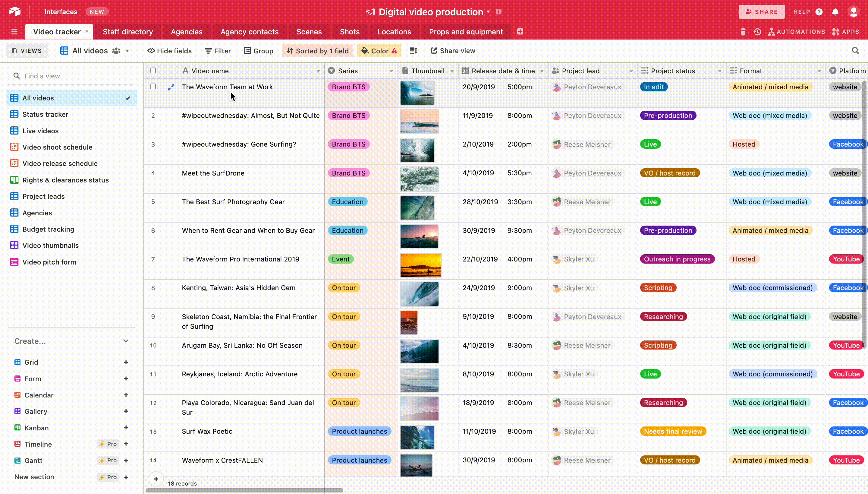Screen dimensions: 868x494
Task: Click the Color toolbar button
Action: tap(379, 51)
